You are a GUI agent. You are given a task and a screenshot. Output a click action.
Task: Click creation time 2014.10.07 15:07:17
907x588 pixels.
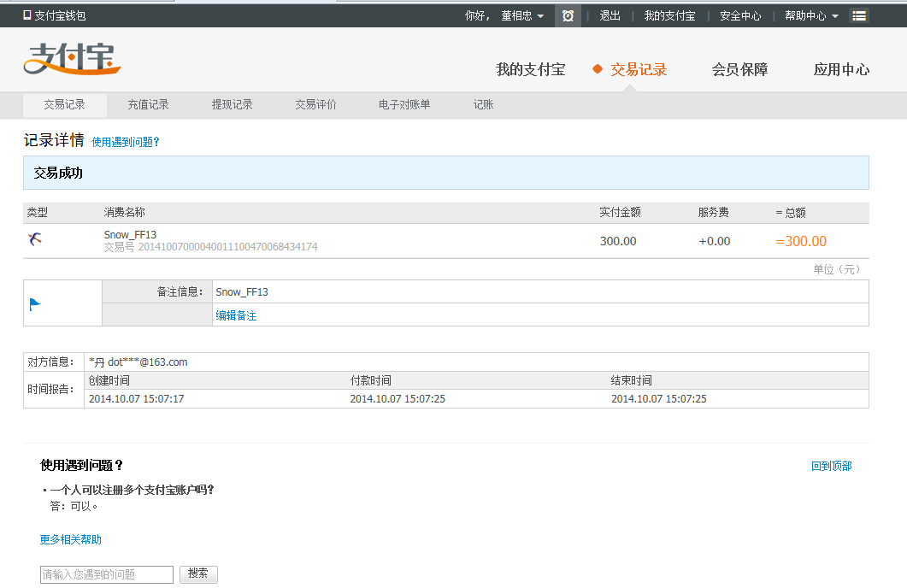pyautogui.click(x=137, y=399)
